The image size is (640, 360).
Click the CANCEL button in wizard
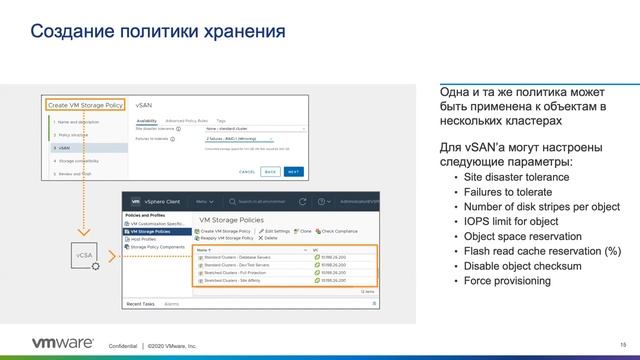point(247,172)
